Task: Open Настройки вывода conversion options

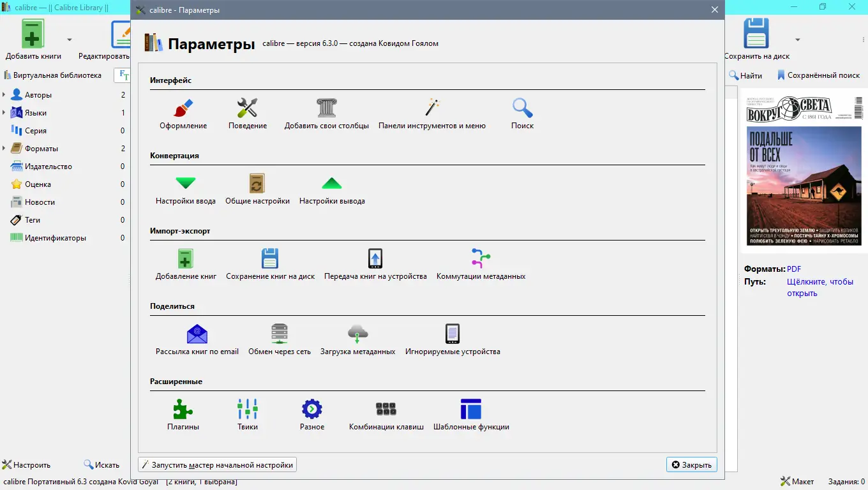Action: point(332,189)
